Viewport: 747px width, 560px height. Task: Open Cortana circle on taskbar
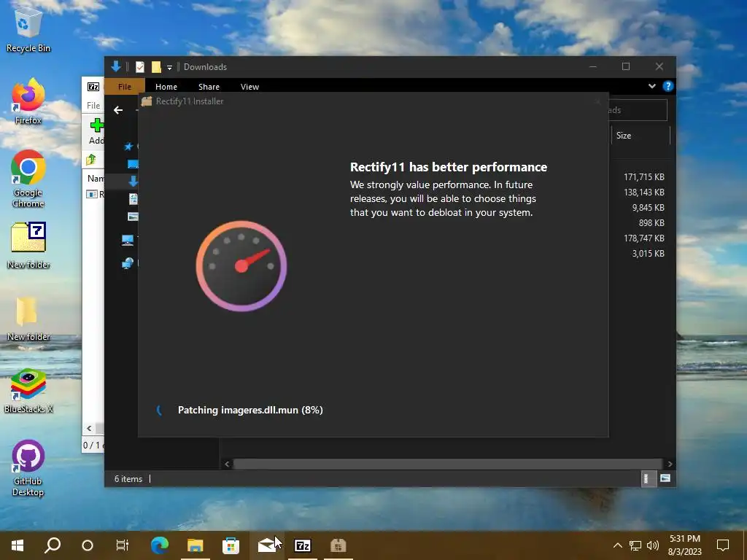[x=88, y=545]
